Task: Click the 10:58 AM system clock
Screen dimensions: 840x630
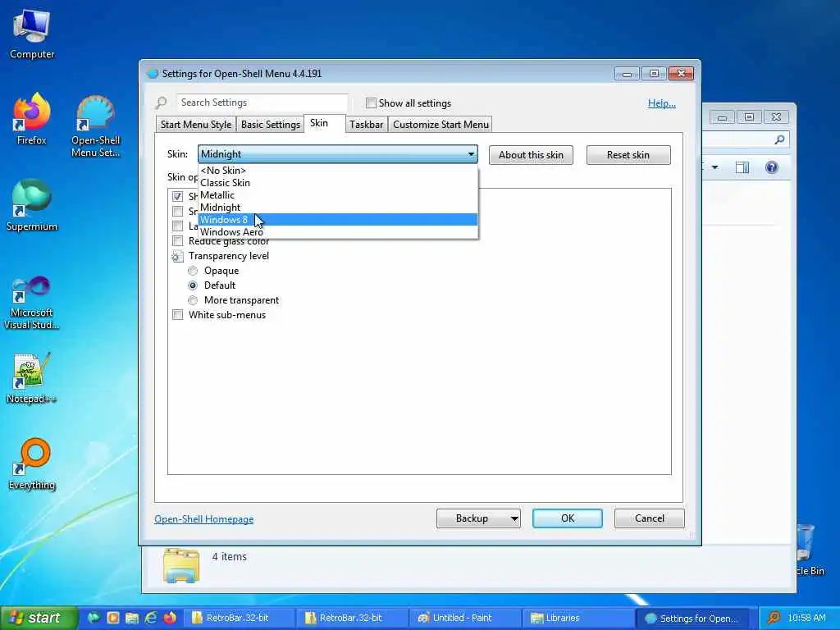Action: pyautogui.click(x=807, y=618)
